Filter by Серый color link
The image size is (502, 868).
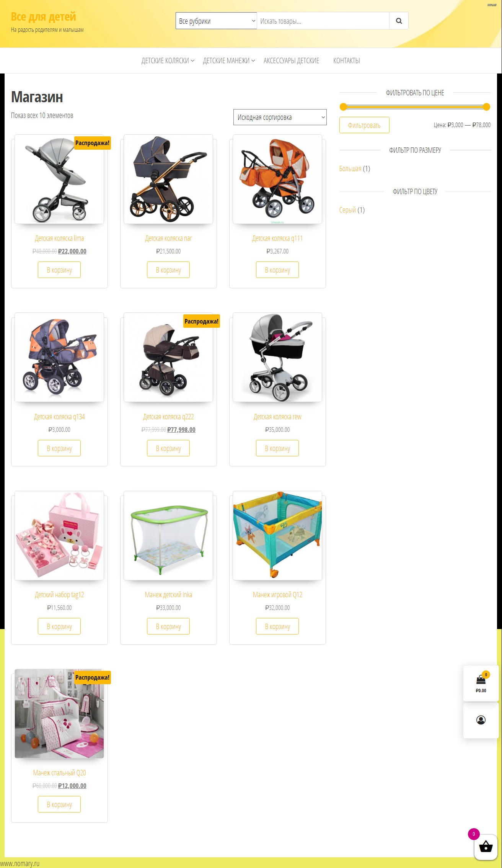pos(347,210)
